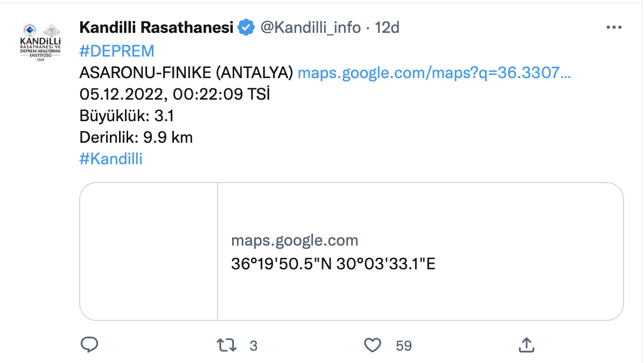Like the tweet with the heart icon
The image size is (644, 363).
(374, 345)
